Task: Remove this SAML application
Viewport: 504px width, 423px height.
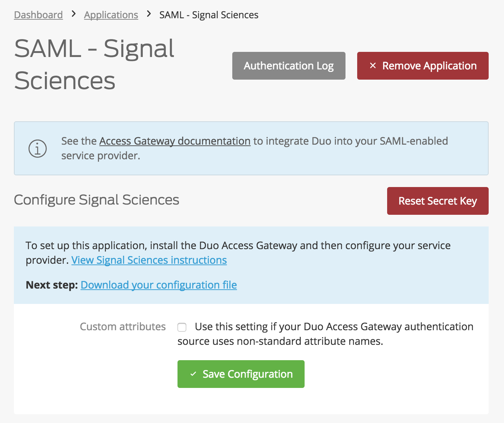Action: (423, 66)
